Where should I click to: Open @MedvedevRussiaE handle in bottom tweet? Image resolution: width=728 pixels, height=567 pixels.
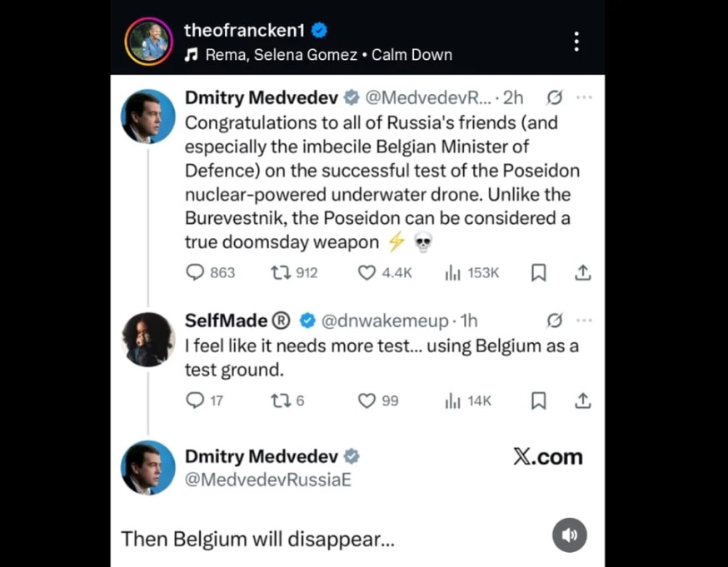(267, 480)
